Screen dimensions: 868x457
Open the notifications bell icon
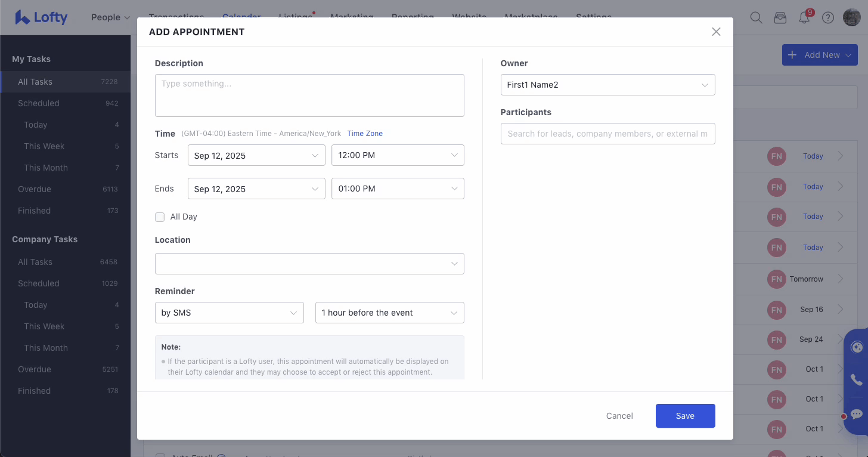(x=804, y=17)
